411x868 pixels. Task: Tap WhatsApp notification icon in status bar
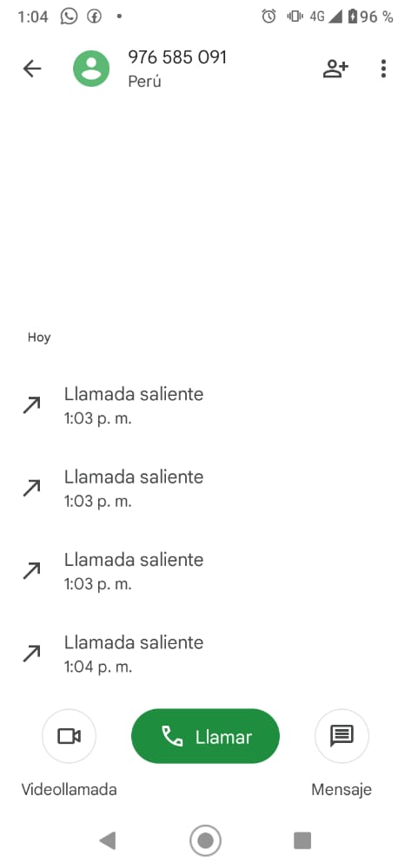coord(69,16)
